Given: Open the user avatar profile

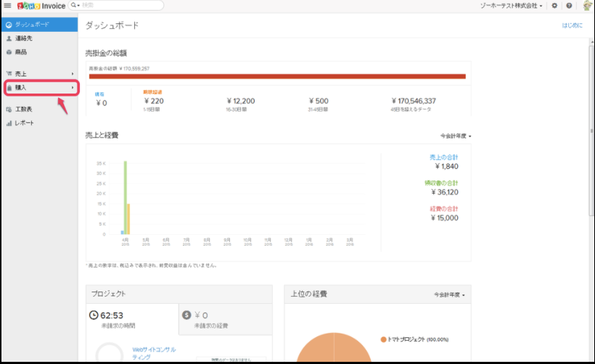Looking at the screenshot, I should pos(588,6).
